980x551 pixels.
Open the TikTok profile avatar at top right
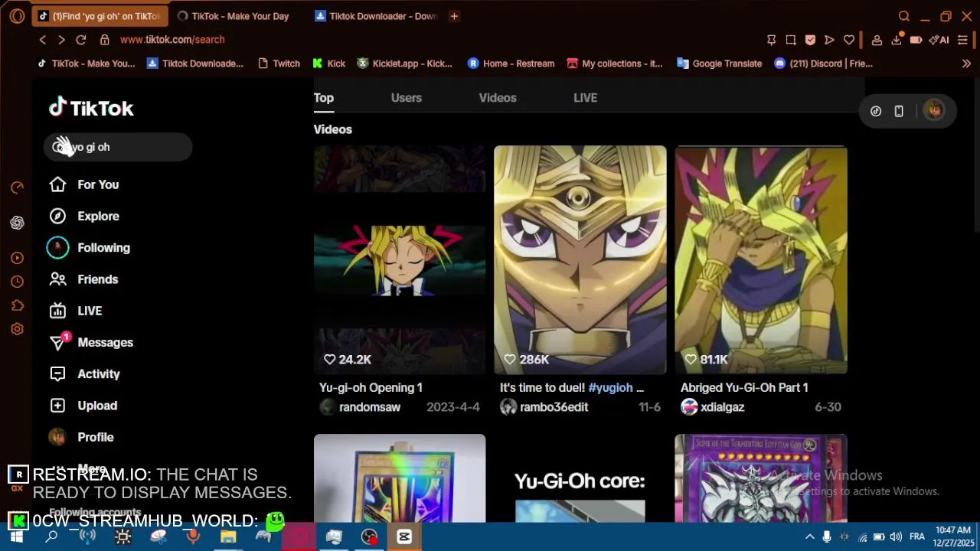(934, 111)
